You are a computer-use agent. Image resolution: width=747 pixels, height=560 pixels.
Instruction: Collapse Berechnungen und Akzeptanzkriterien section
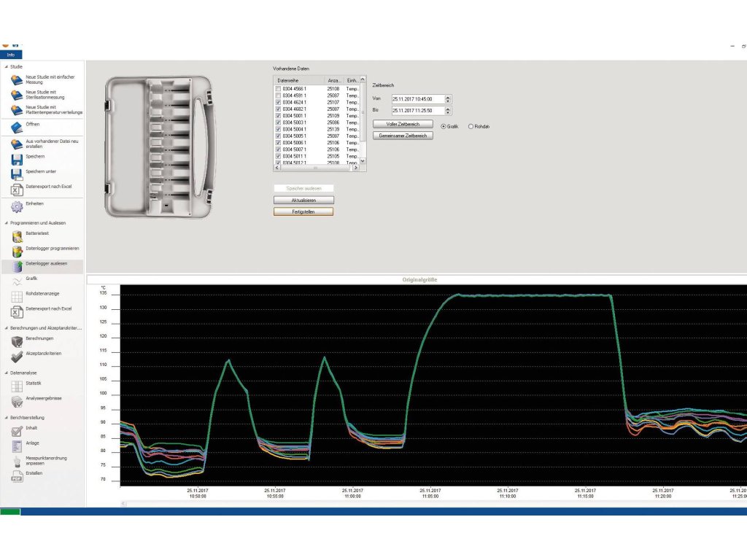[6, 328]
